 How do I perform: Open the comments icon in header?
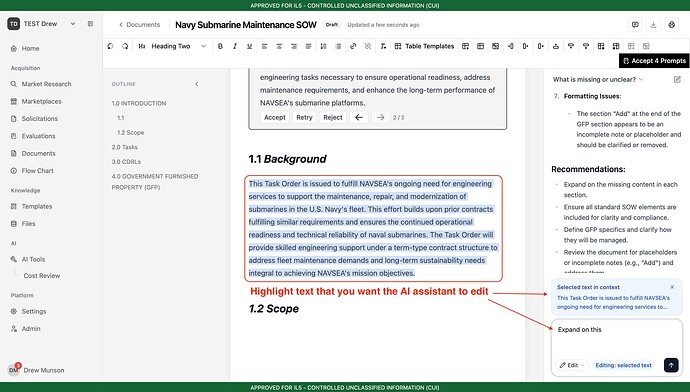(x=635, y=25)
